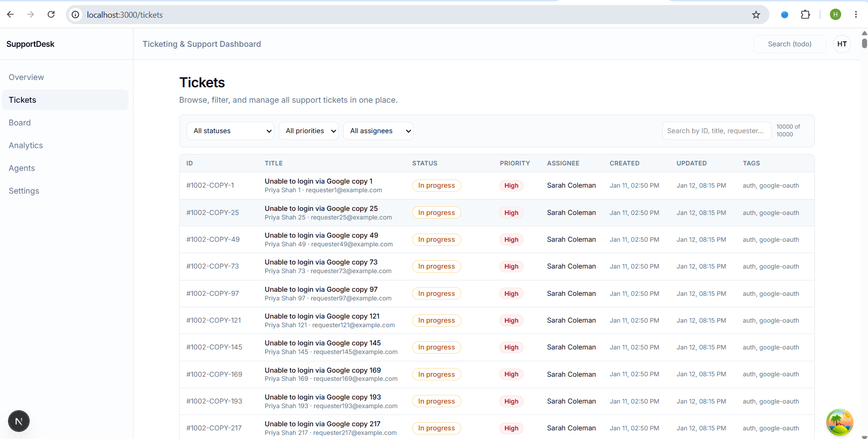Click the browser address bar URL
Viewport: 868px width, 439px height.
[x=125, y=15]
